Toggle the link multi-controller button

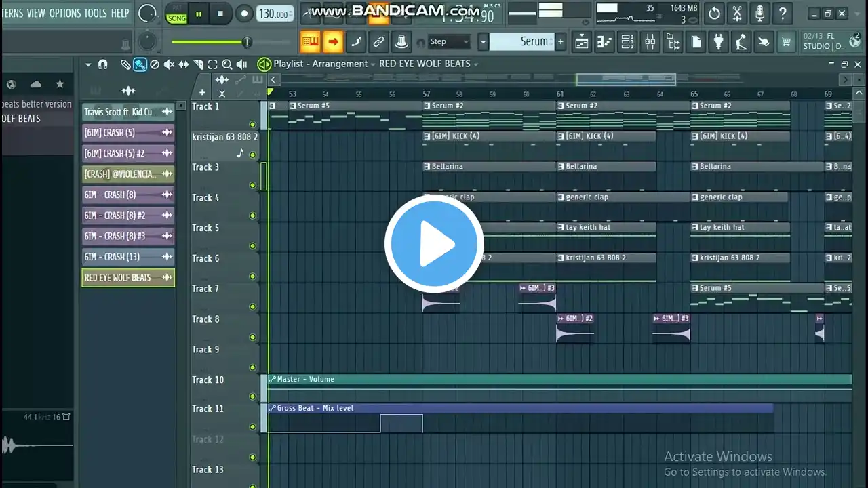tap(379, 41)
